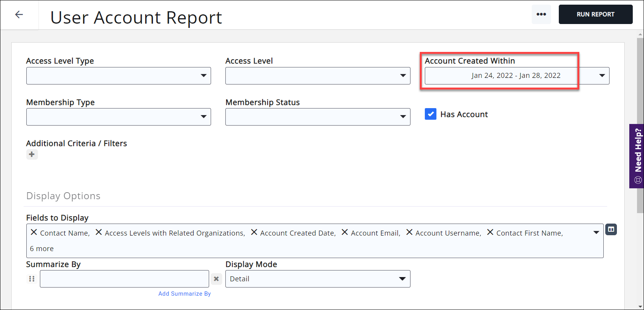Uncheck the Has Account checkbox
Image resolution: width=644 pixels, height=310 pixels.
click(431, 114)
